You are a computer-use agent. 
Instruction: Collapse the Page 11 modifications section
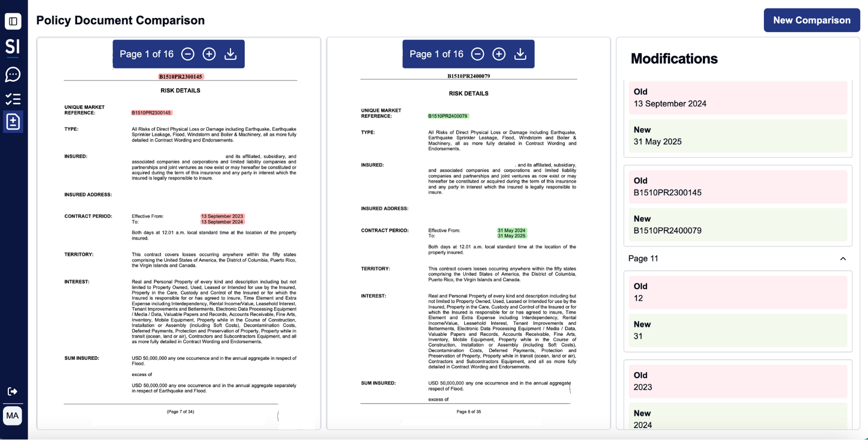tap(843, 259)
